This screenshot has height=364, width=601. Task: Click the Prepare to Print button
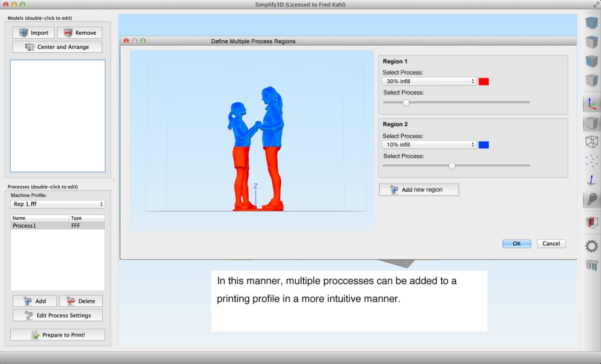58,335
